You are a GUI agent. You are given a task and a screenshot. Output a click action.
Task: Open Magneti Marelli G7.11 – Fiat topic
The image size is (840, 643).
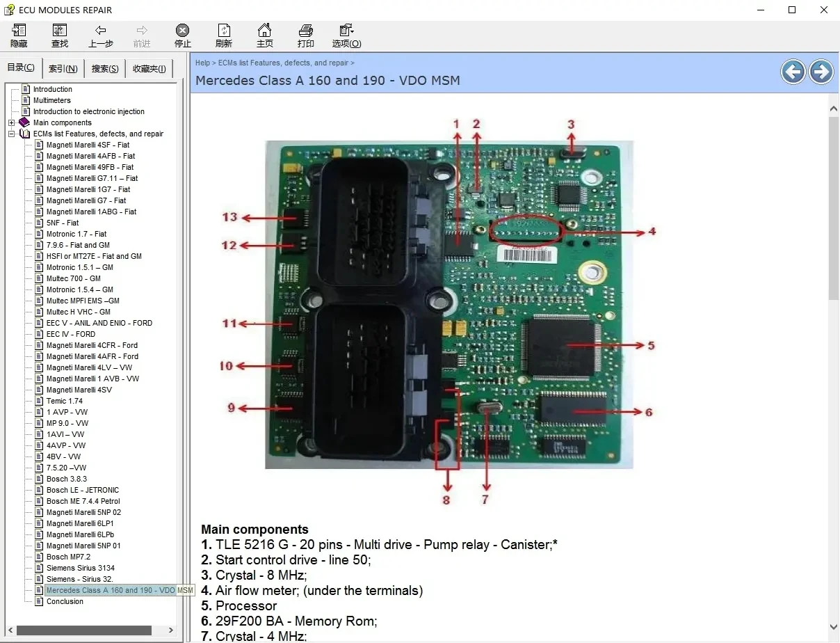[x=92, y=178]
